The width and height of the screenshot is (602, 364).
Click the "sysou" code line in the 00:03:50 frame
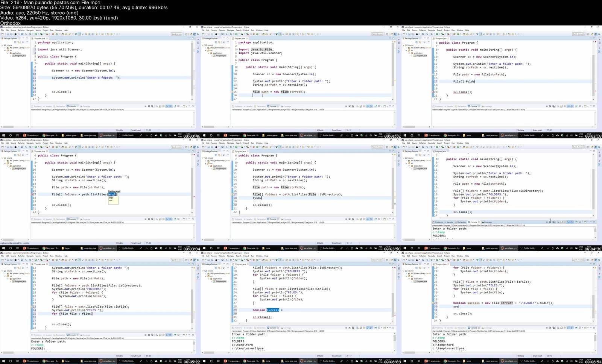(x=257, y=198)
